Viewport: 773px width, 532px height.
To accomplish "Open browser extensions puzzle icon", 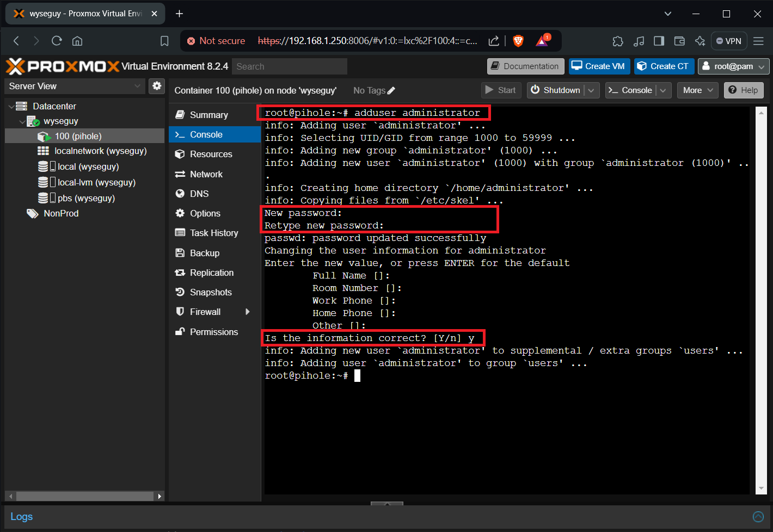I will click(x=618, y=41).
